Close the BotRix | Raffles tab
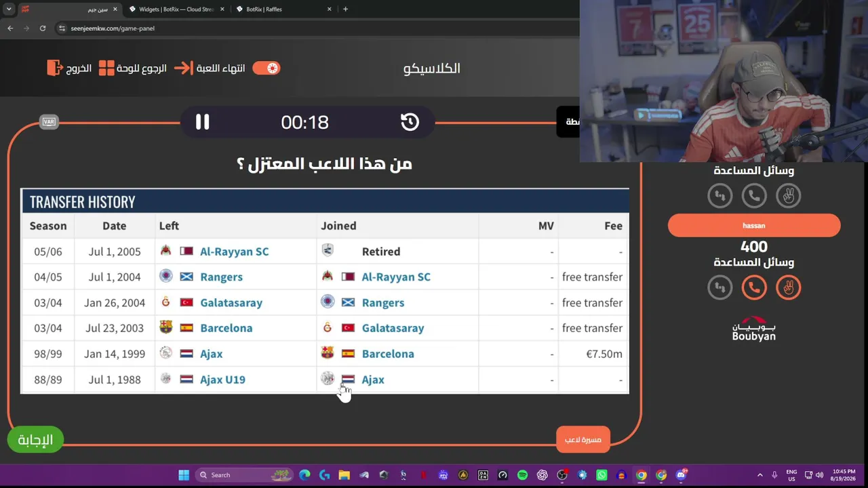868x488 pixels. (330, 9)
